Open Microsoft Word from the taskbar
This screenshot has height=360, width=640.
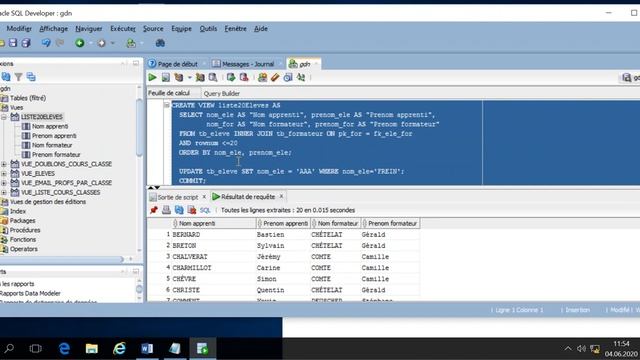click(x=147, y=349)
